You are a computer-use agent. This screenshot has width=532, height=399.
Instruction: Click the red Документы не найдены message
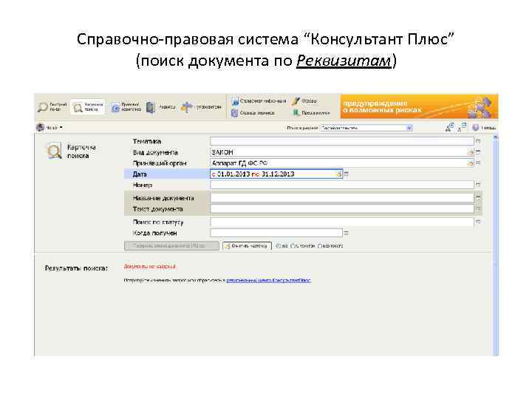(150, 267)
